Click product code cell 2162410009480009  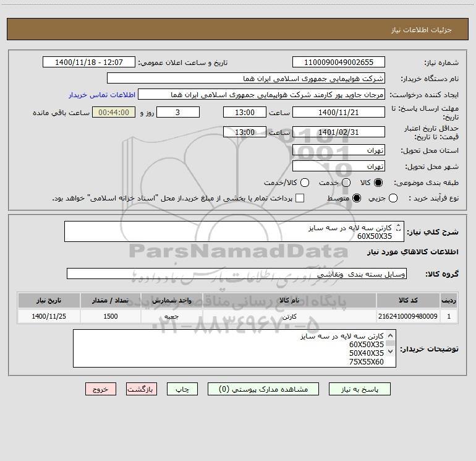[x=408, y=316]
